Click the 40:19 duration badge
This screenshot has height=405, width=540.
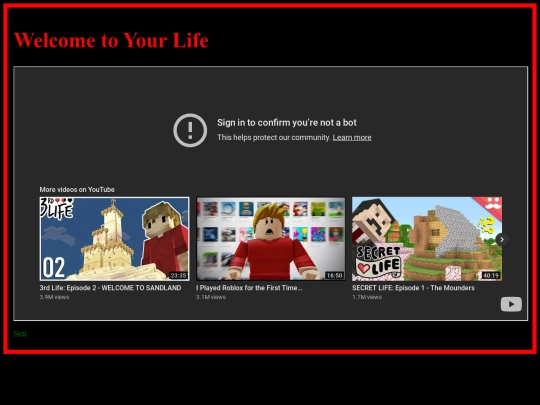491,276
